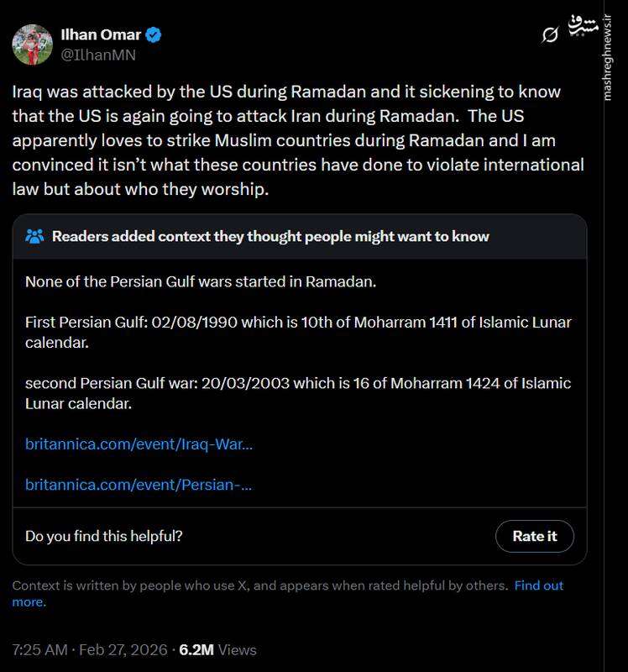Click the 'First Persian Gulf' note paragraph
The image size is (628, 672).
pos(298,332)
